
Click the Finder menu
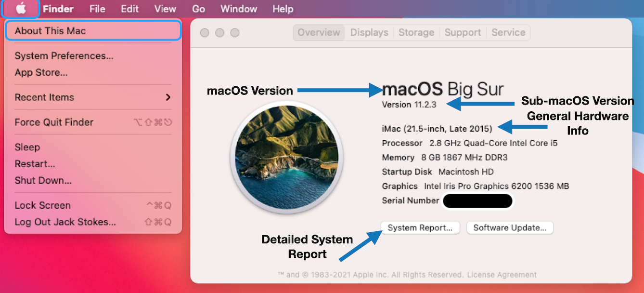[58, 9]
